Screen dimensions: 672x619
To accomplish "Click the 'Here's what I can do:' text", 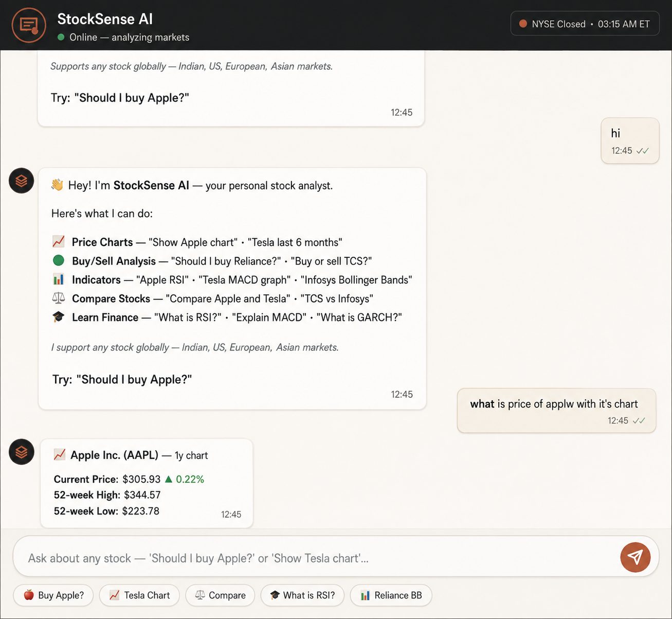I will point(102,214).
